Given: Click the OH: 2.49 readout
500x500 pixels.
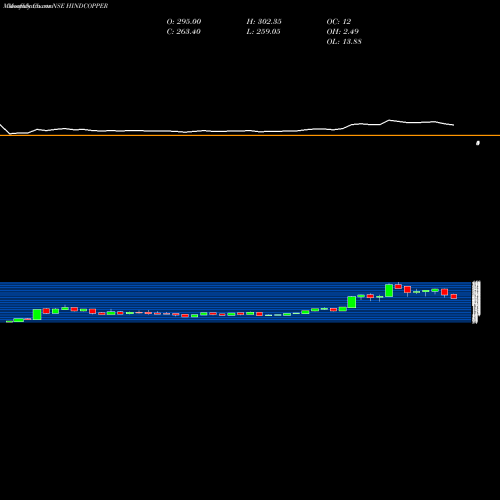Looking at the screenshot, I should click(x=343, y=31).
